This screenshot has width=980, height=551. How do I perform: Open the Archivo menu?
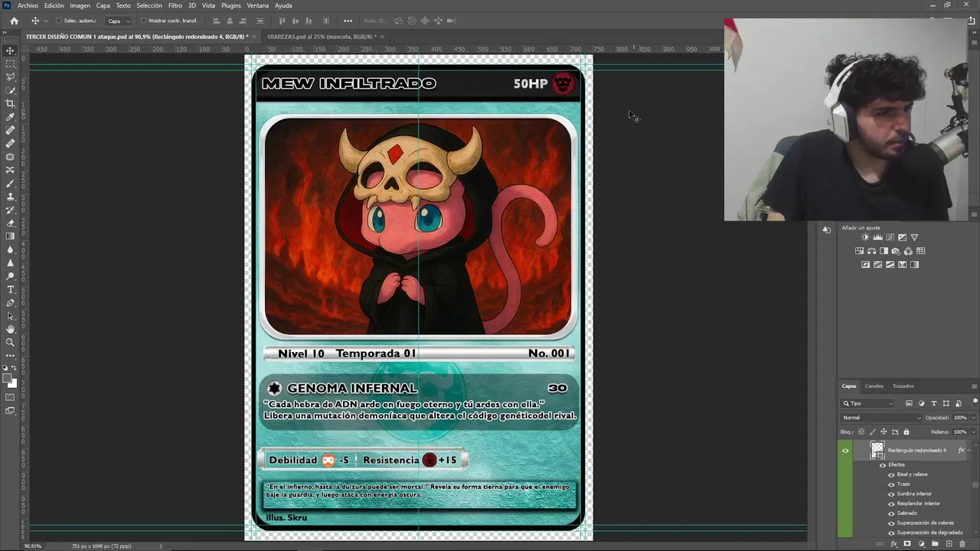[28, 5]
